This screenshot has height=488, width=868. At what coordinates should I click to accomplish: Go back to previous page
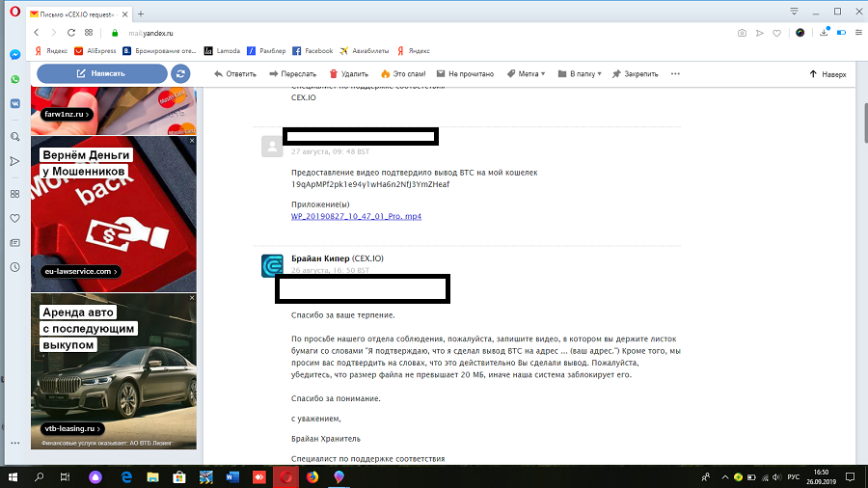[x=37, y=33]
